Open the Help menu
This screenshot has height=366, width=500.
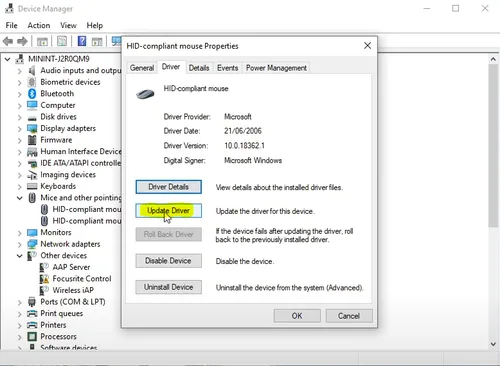tap(95, 25)
